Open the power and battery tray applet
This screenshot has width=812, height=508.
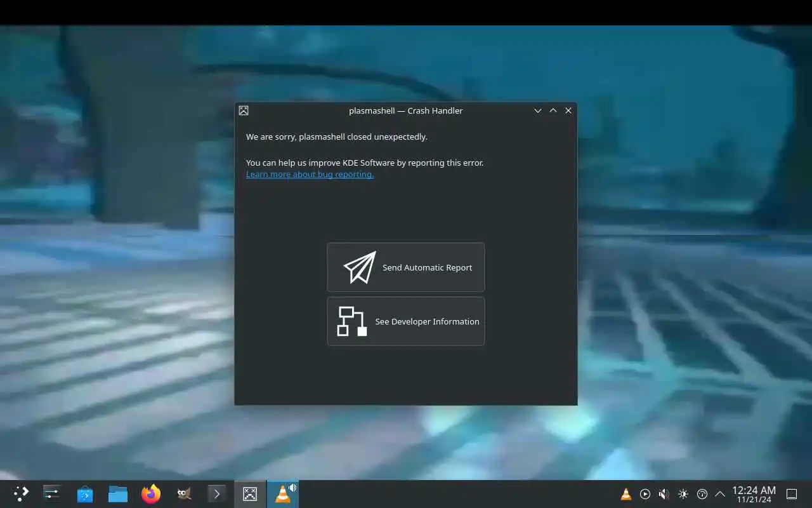(702, 494)
